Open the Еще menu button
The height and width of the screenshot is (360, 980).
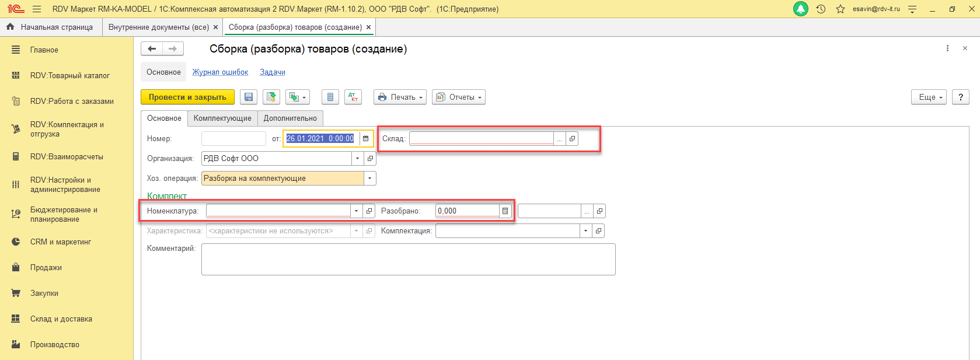pyautogui.click(x=929, y=97)
